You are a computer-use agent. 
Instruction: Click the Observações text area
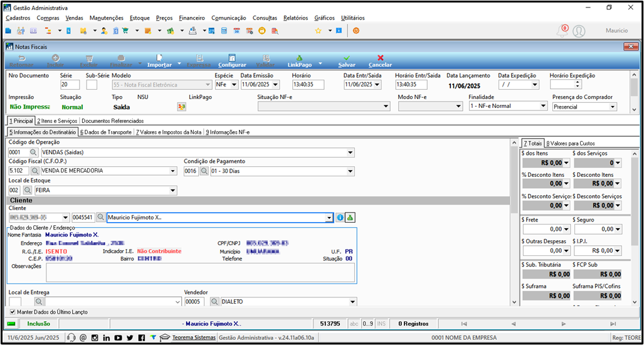click(201, 273)
